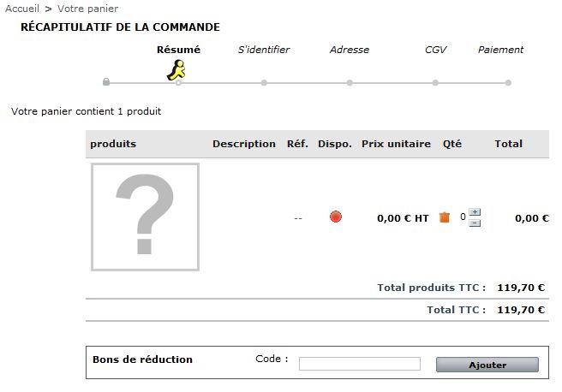Click the red availability indicator dot
Image resolution: width=562 pixels, height=392 pixels.
pos(336,217)
